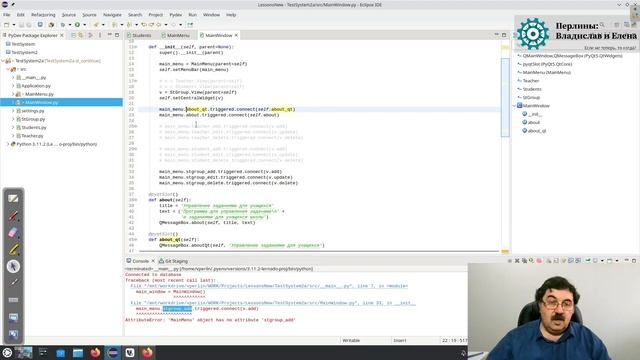Switch to the MainMenu editor tab
The width and height of the screenshot is (640, 360).
(x=176, y=36)
